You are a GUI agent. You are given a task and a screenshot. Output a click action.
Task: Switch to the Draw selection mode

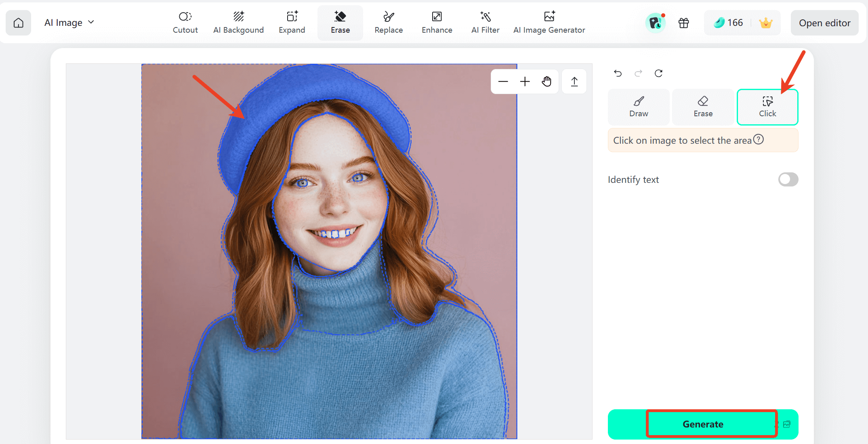[638, 107]
